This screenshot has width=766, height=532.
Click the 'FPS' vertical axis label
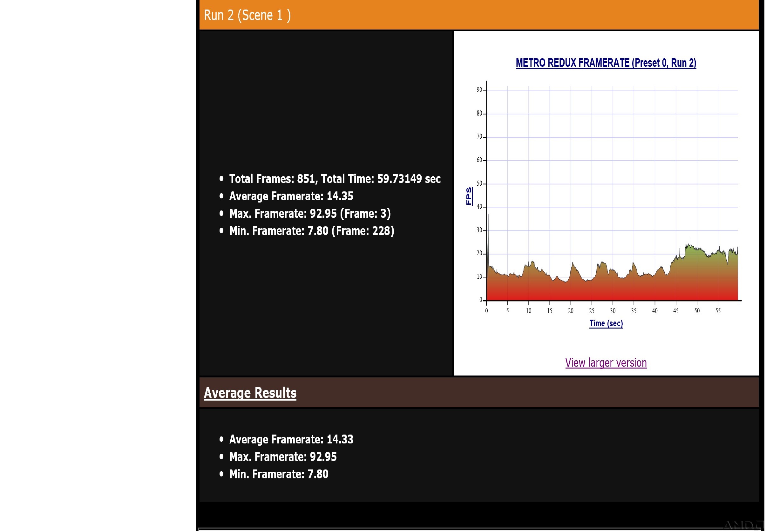469,196
